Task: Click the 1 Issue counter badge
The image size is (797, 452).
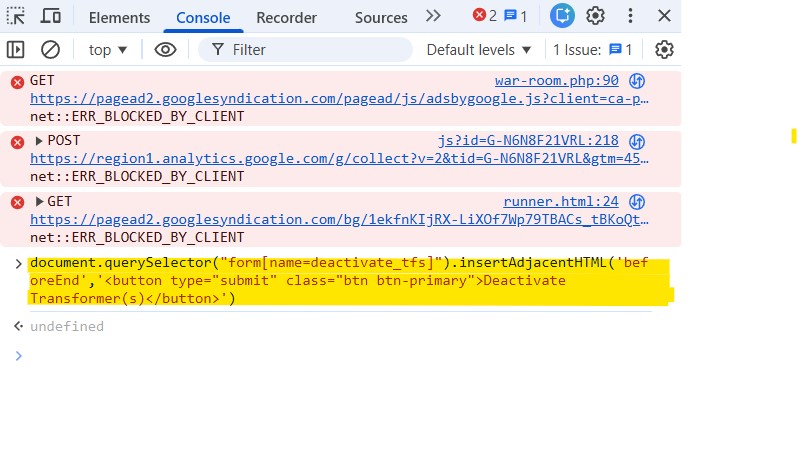Action: click(x=593, y=50)
